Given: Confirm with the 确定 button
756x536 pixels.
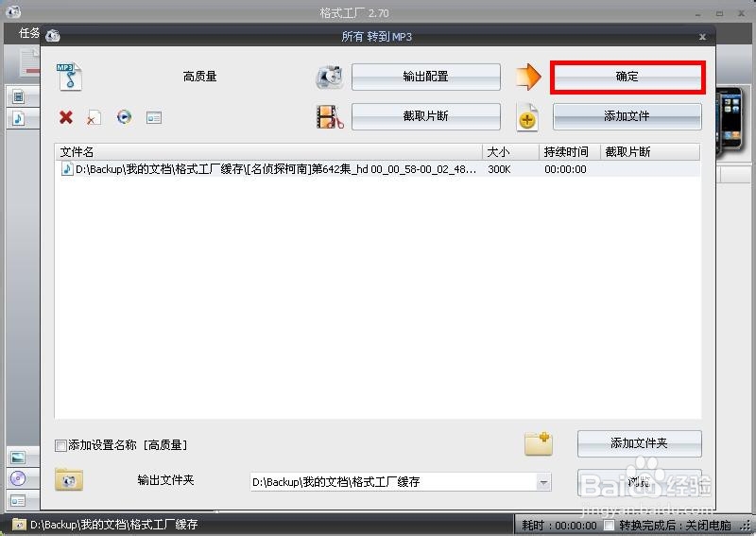Looking at the screenshot, I should (627, 77).
